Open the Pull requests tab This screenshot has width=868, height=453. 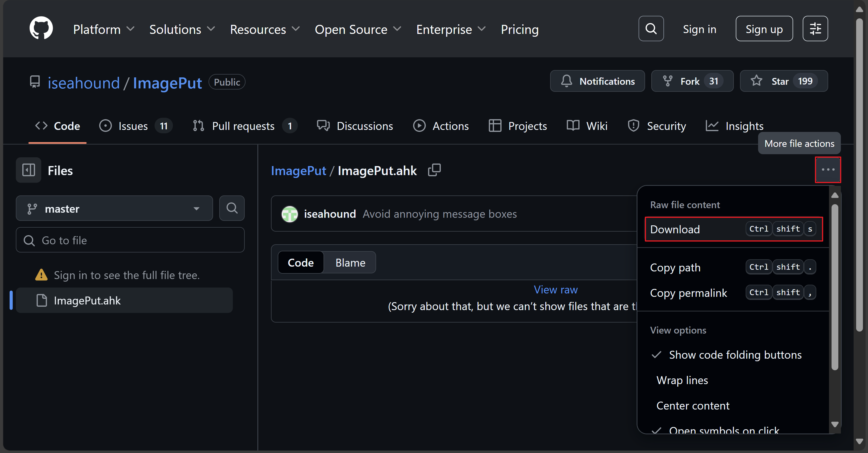click(x=245, y=126)
